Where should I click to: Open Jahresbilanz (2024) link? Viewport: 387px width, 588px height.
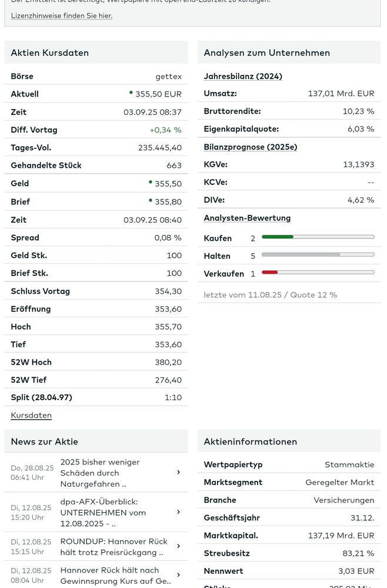tap(243, 76)
